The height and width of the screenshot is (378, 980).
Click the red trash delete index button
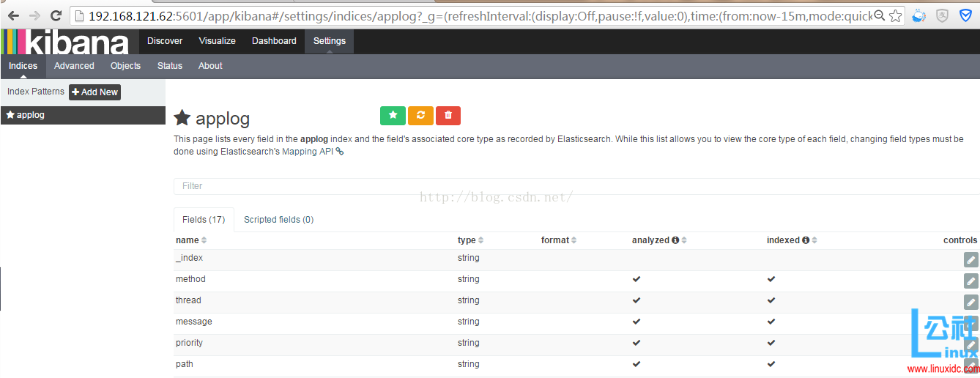point(448,116)
